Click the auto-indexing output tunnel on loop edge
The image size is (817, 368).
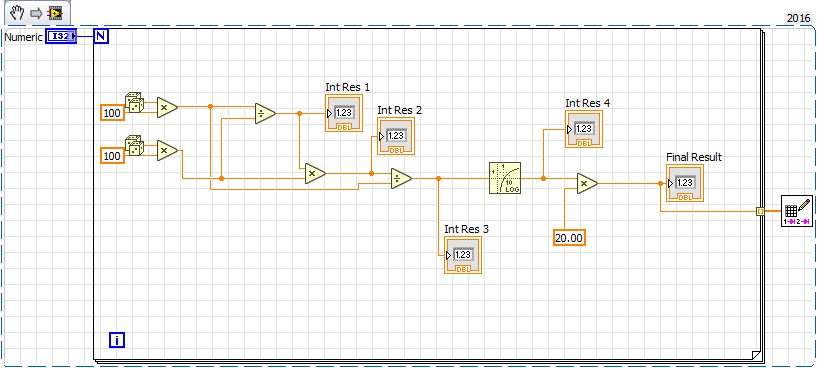pyautogui.click(x=760, y=211)
